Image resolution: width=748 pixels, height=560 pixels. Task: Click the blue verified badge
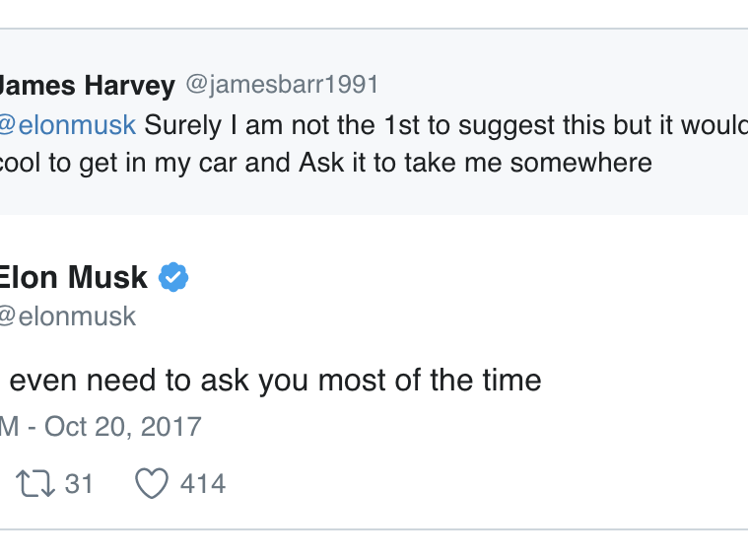coord(174,278)
